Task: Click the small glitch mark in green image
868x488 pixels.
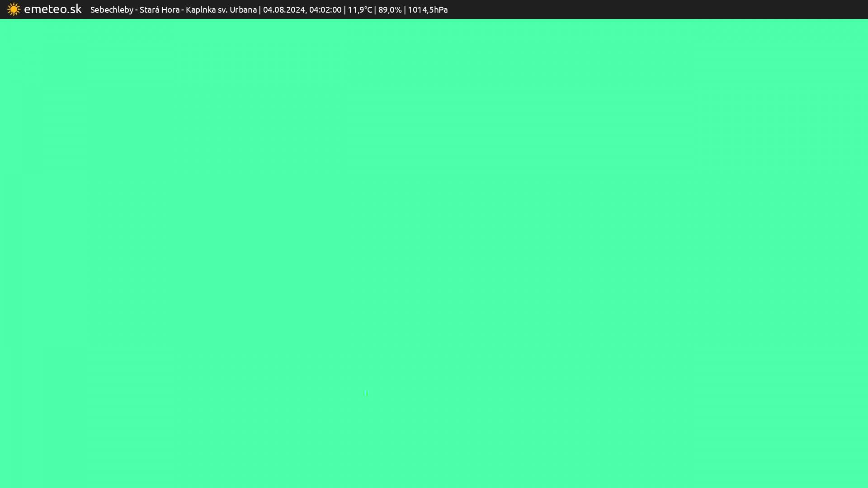Action: click(x=366, y=393)
